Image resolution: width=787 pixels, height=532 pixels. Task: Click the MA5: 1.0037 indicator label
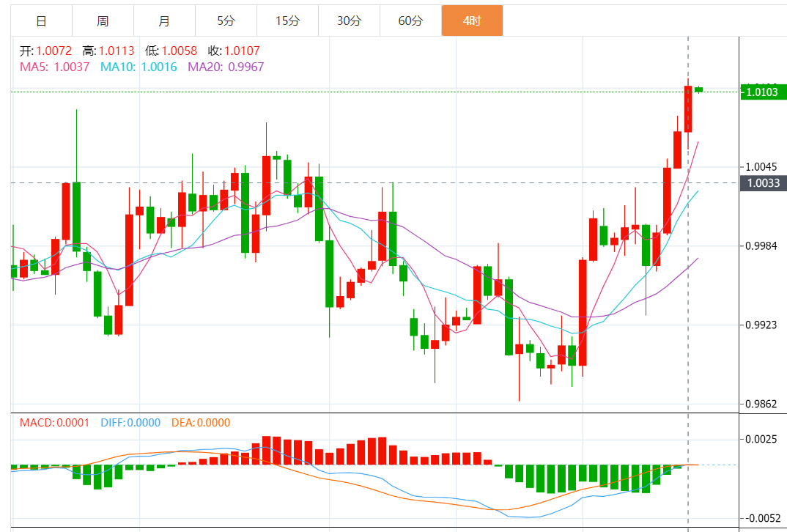(55, 67)
